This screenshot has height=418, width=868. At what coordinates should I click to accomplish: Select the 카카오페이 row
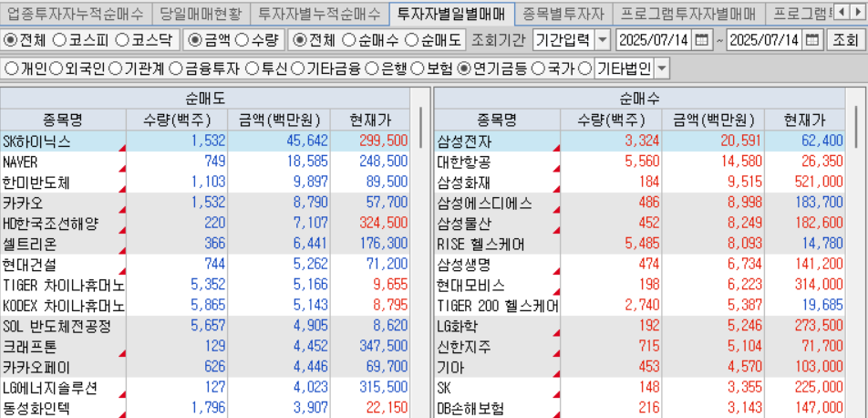[x=205, y=367]
